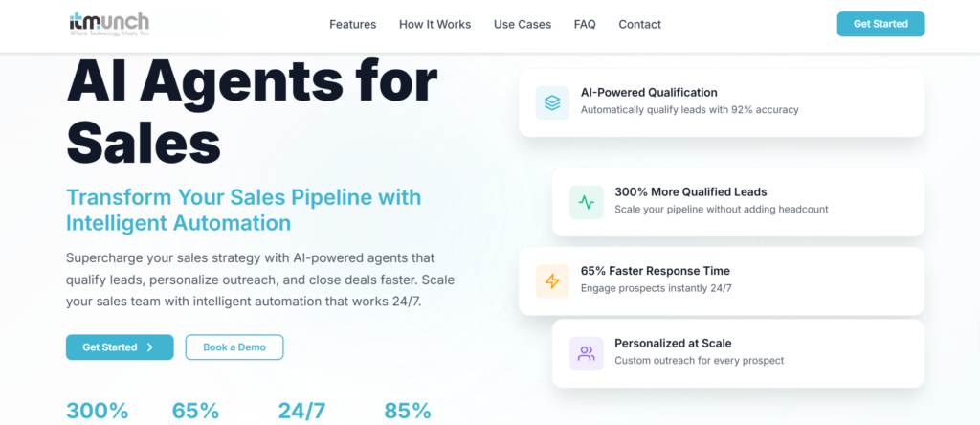
Task: Select the AI-Powered Qualification card title
Action: [x=649, y=93]
